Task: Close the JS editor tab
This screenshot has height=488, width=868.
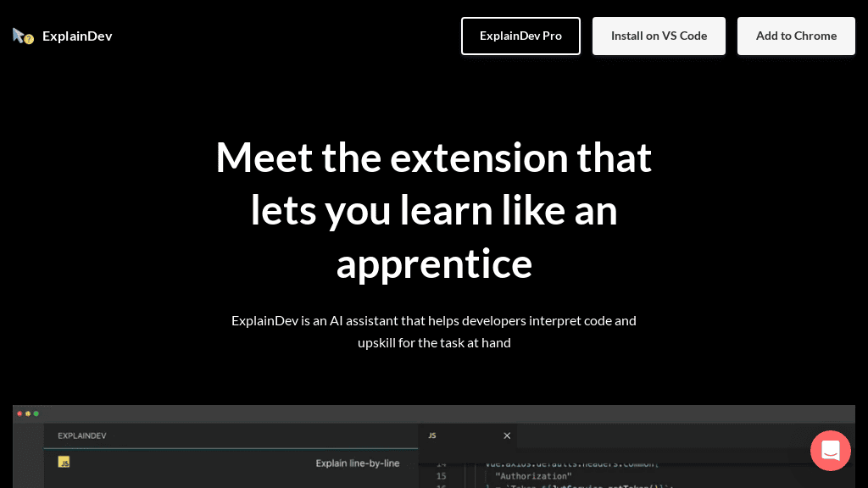Action: tap(507, 435)
